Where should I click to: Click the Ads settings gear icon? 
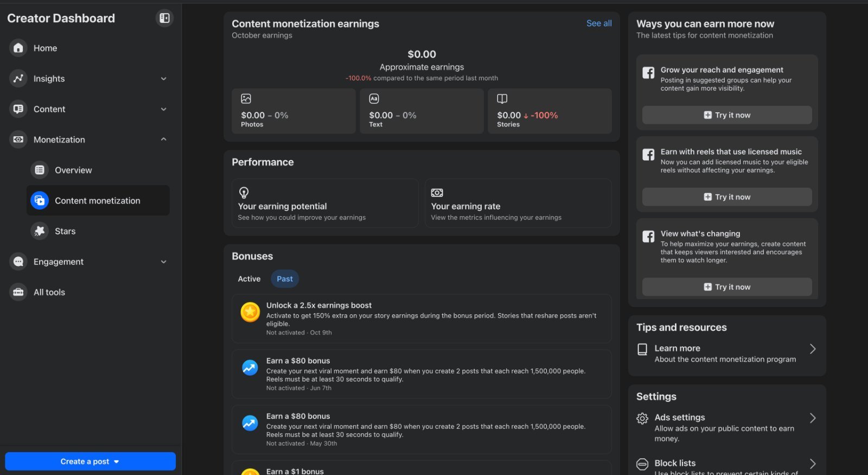pyautogui.click(x=642, y=419)
